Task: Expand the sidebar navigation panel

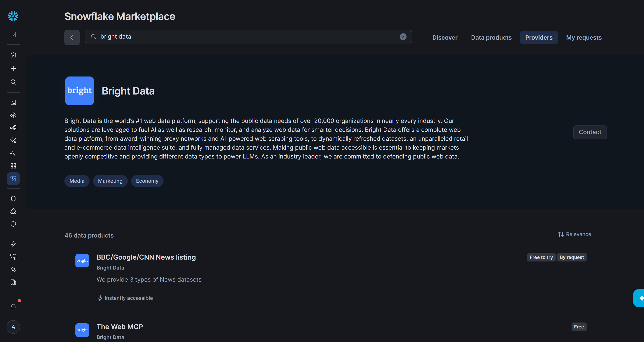Action: point(13,34)
